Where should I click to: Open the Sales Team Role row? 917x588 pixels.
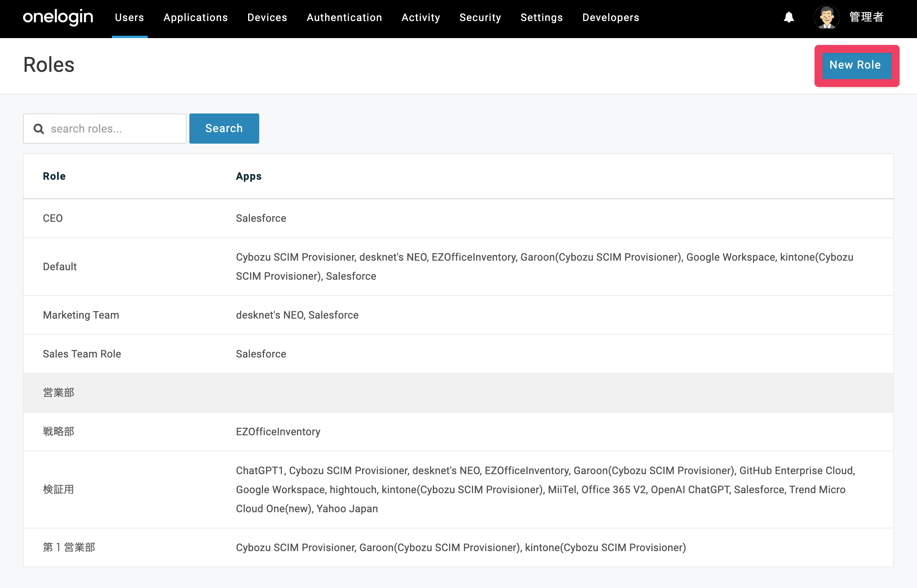tap(458, 354)
